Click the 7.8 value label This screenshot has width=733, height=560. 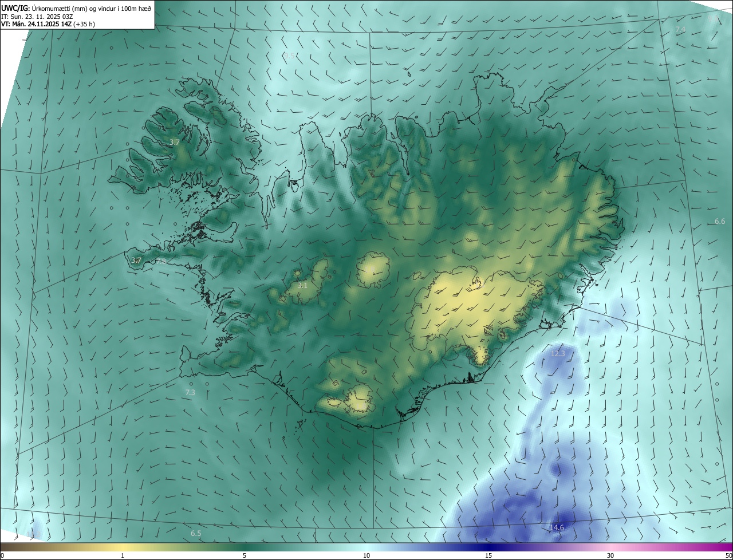[x=161, y=261]
